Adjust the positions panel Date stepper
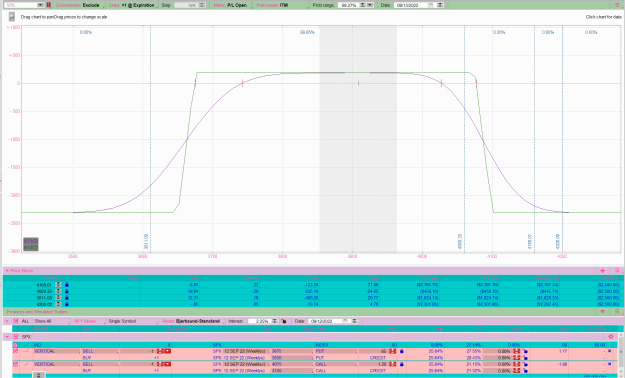Screen dimensions: 625x378 (355, 321)
